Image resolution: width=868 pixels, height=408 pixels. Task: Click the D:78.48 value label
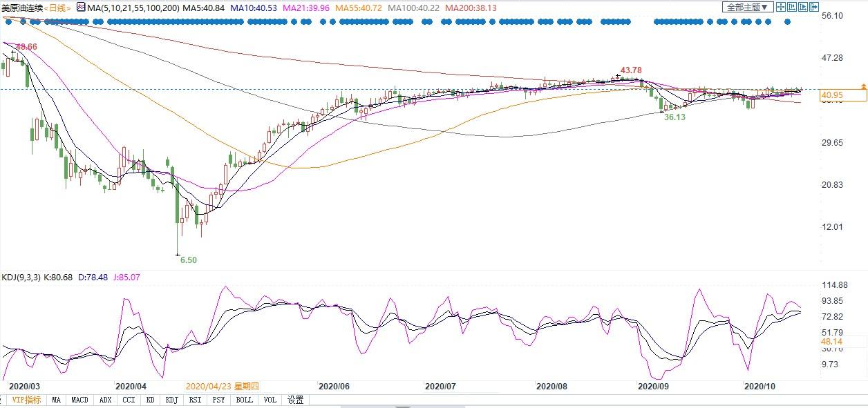pyautogui.click(x=92, y=278)
